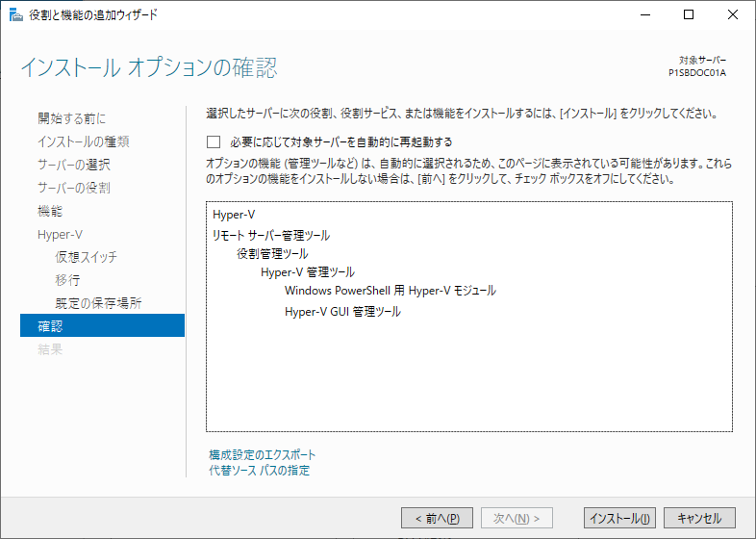Click the インストール(I) button
756x539 pixels.
(x=619, y=518)
